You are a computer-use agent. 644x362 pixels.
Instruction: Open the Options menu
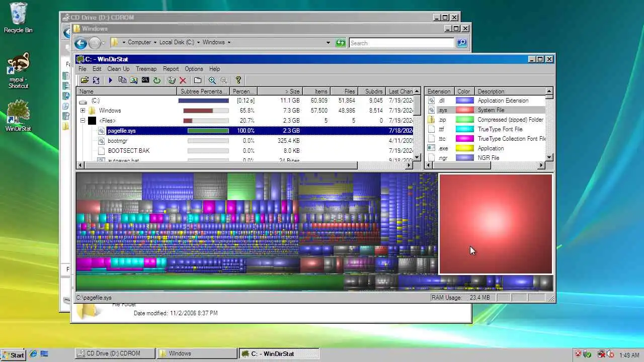pos(194,69)
